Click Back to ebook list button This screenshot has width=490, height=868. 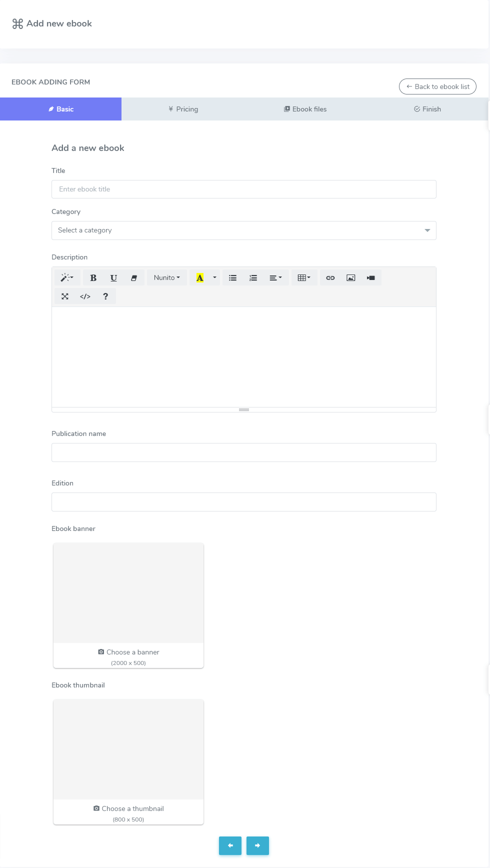coord(437,86)
